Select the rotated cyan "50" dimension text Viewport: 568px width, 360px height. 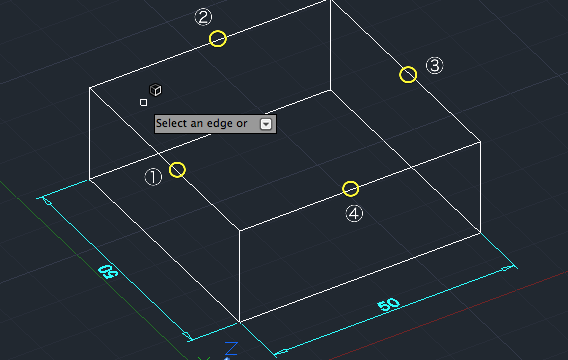pyautogui.click(x=108, y=271)
